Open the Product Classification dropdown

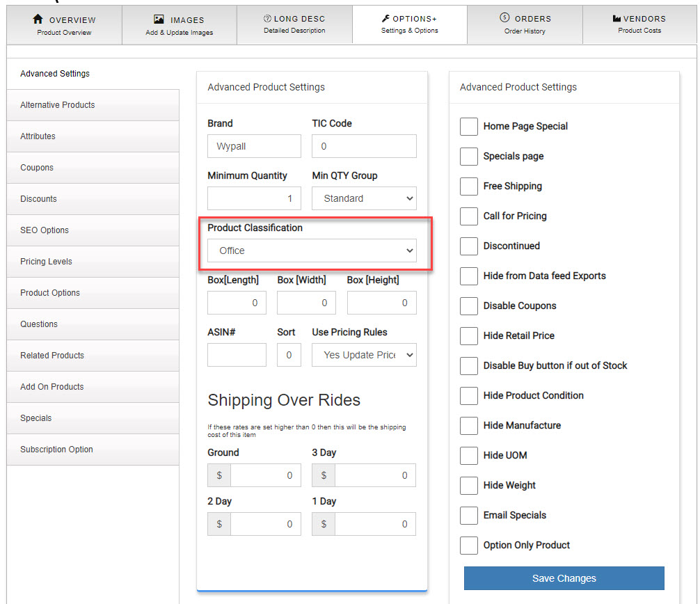(x=312, y=251)
